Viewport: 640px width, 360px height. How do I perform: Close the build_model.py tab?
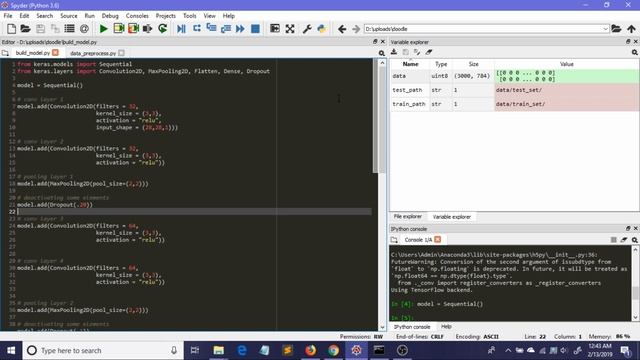[56, 53]
